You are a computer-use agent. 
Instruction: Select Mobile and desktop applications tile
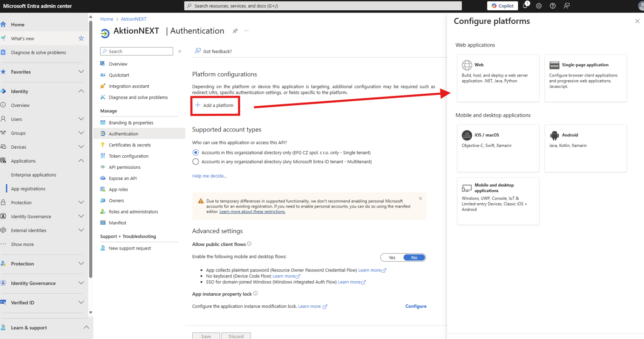pos(498,201)
